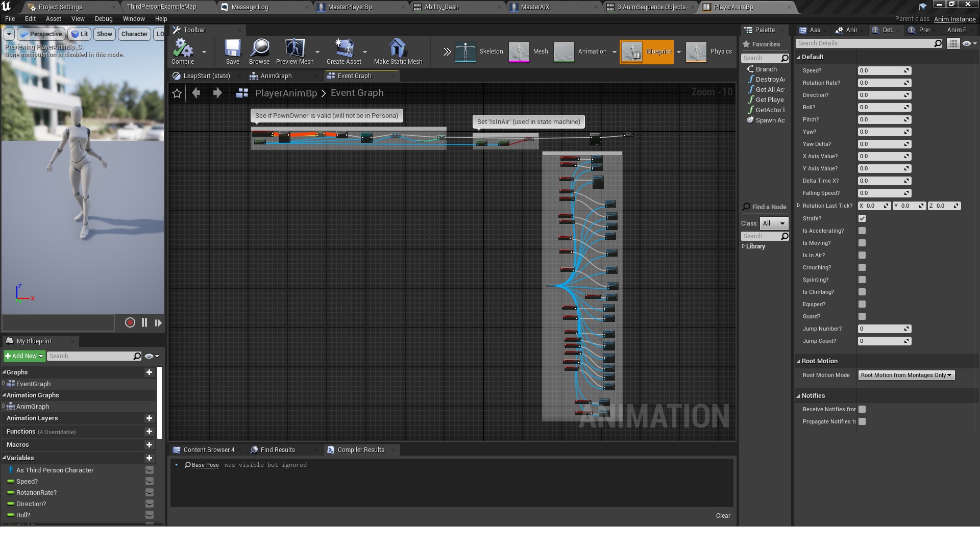
Task: Click the record button under the preview viewport
Action: [130, 322]
